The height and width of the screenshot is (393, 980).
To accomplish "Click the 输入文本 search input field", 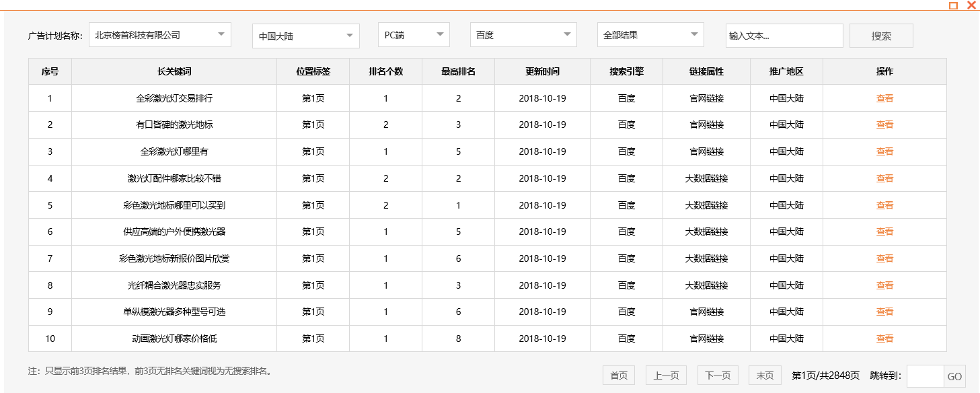I will pos(784,36).
